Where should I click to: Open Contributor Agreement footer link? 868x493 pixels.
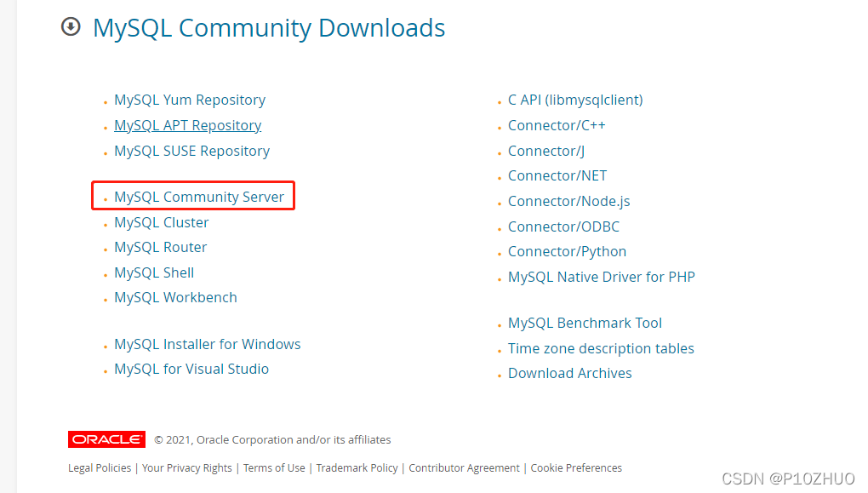pyautogui.click(x=465, y=468)
